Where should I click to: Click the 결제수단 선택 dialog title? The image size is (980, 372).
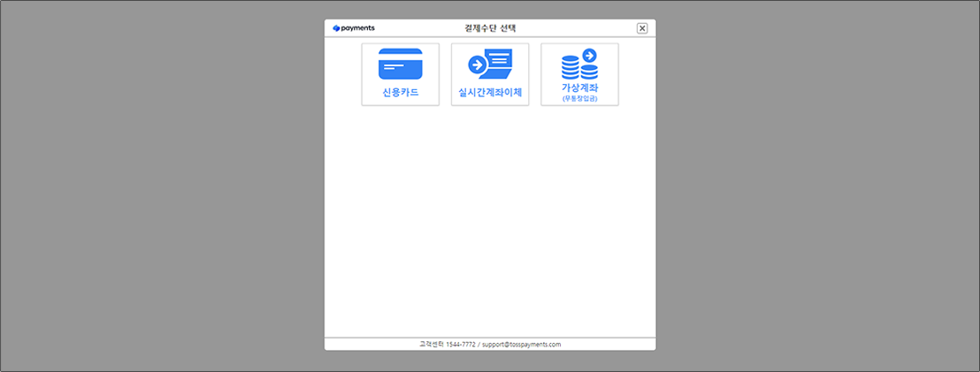pos(490,28)
